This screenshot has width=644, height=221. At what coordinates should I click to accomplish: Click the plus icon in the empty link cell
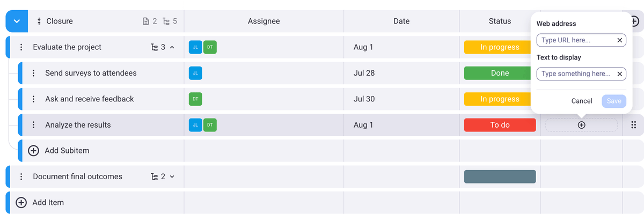pyautogui.click(x=581, y=125)
